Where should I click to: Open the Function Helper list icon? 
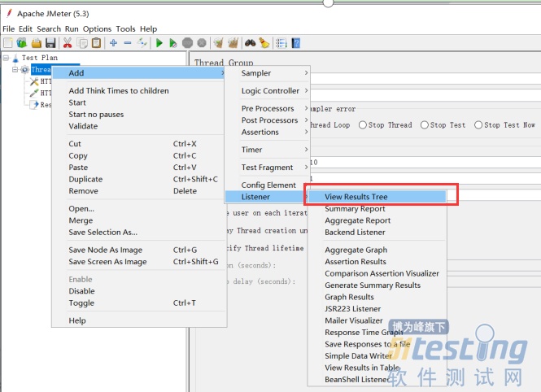coord(281,43)
